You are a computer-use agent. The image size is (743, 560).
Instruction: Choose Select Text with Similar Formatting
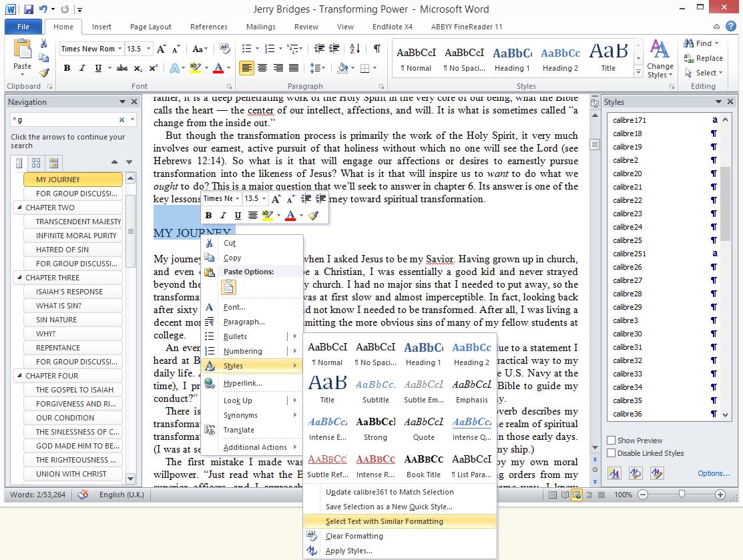tap(384, 521)
